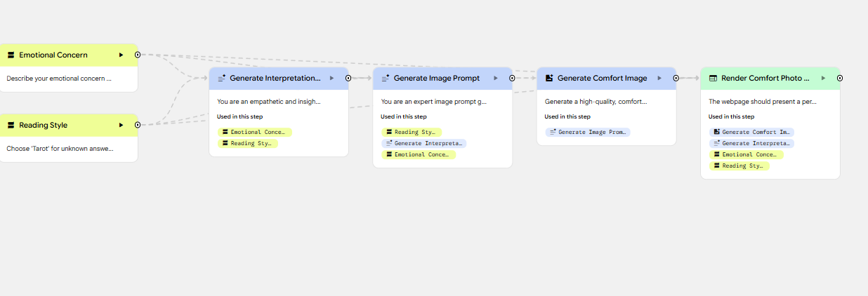Run the Render Comfort Photo step
Image resolution: width=868 pixels, height=296 pixels.
823,79
